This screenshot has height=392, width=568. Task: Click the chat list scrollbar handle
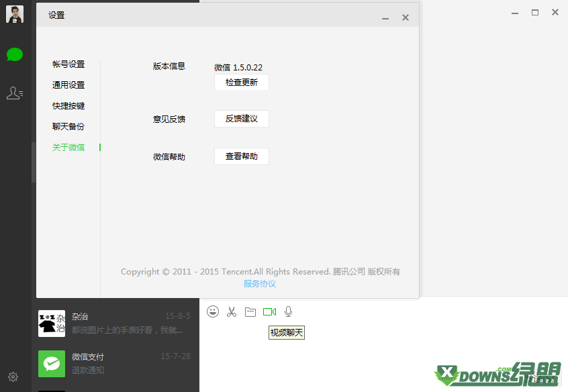(x=34, y=162)
